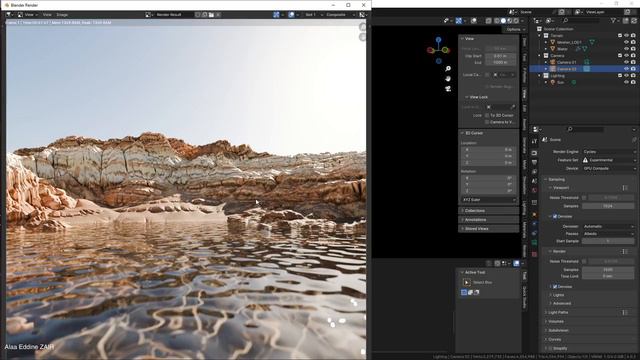Click the viewport Samples field showing 1024
The width and height of the screenshot is (640, 360).
tap(608, 206)
